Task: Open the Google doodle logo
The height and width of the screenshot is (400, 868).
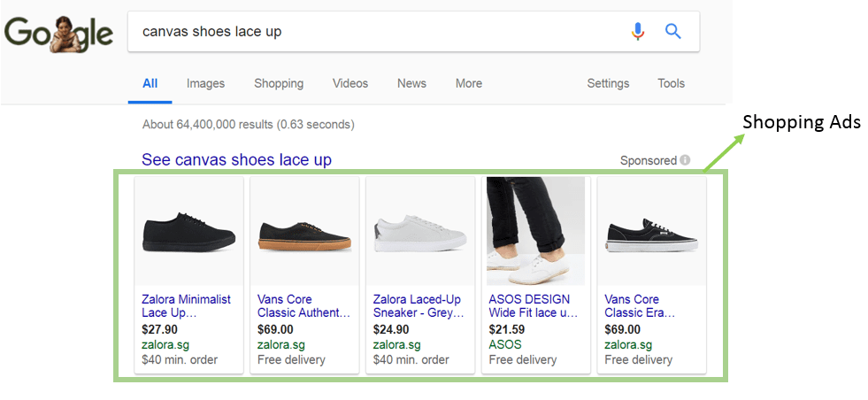Action: coord(58,34)
